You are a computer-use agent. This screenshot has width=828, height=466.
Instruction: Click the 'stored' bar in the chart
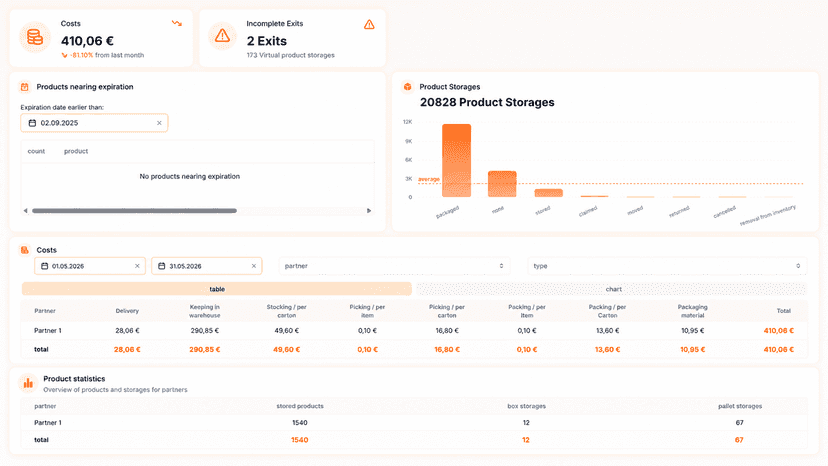[x=549, y=193]
